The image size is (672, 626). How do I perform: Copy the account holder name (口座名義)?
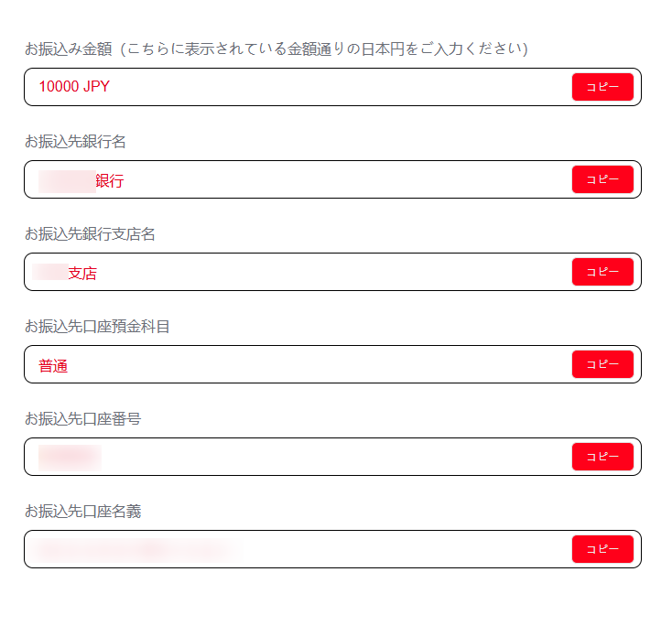[602, 549]
